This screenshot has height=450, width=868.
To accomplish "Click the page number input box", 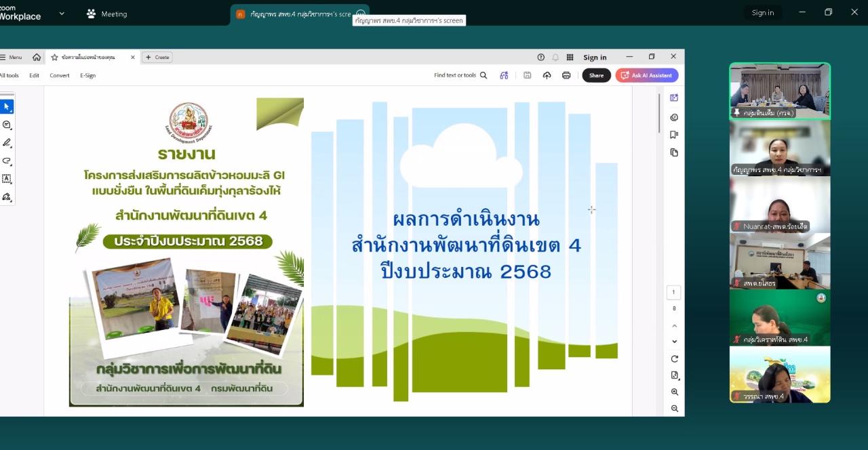I will [673, 291].
